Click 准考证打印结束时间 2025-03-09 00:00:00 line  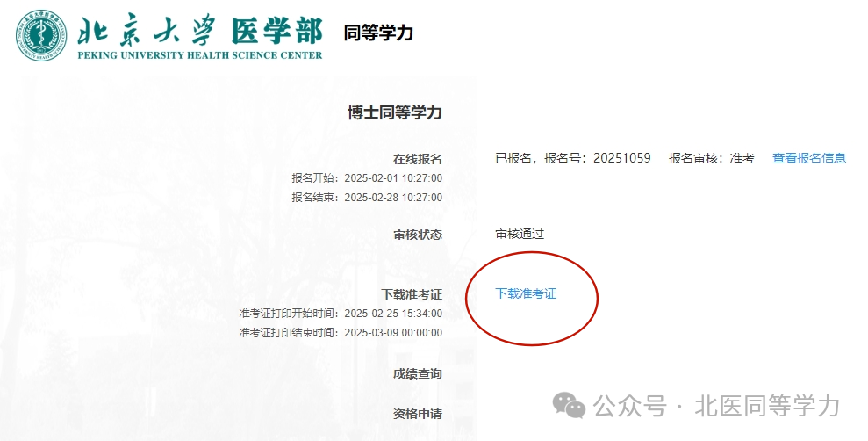coord(341,333)
